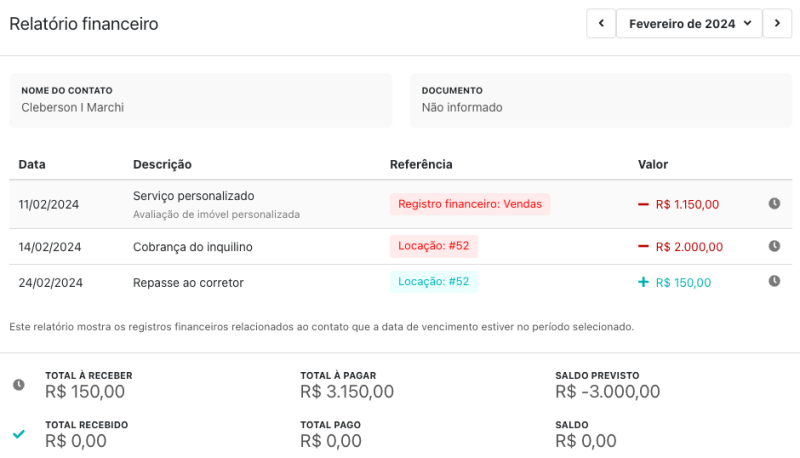Click the red minus icon beside R$ 2.000,00
This screenshot has height=458, width=800.
point(644,246)
